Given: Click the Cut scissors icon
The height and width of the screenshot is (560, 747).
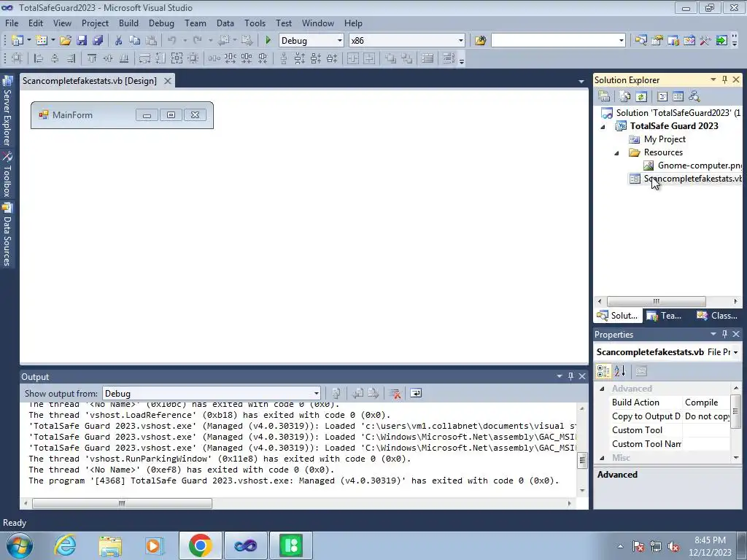Looking at the screenshot, I should click(x=119, y=41).
